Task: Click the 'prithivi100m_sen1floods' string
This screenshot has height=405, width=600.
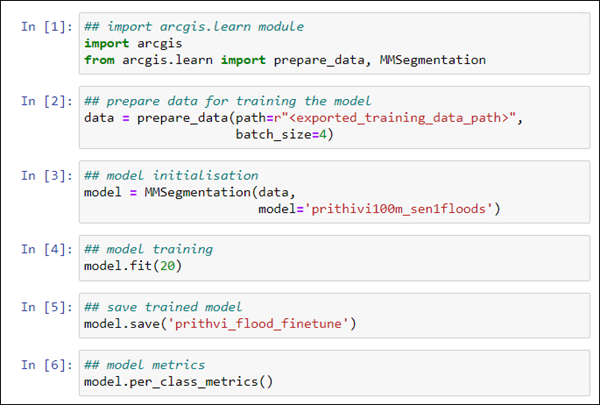Action: 398,209
